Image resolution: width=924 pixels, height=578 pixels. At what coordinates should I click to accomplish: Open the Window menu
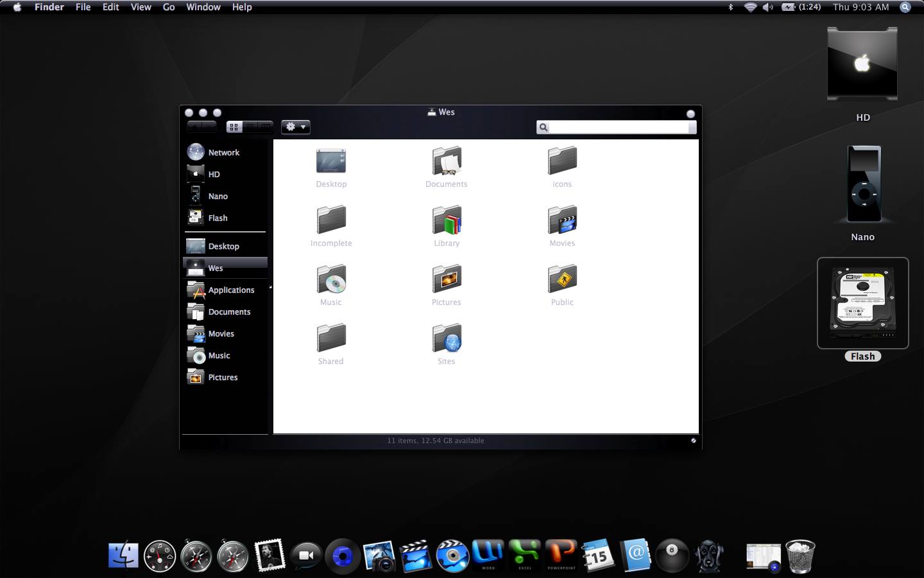[203, 7]
